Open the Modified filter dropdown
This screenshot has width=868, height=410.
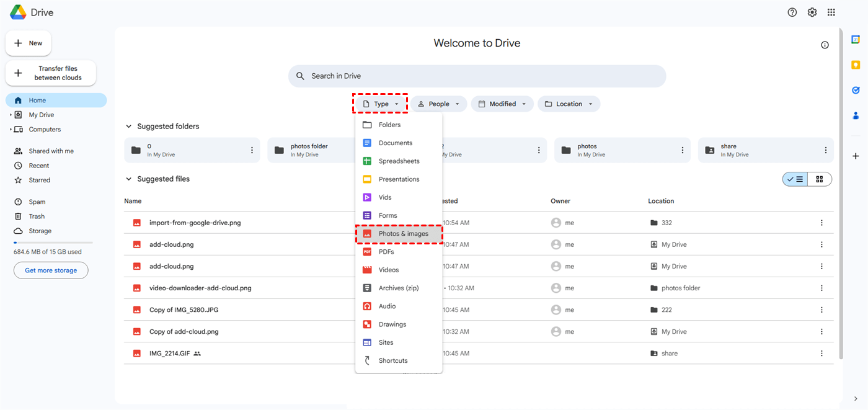click(x=503, y=104)
